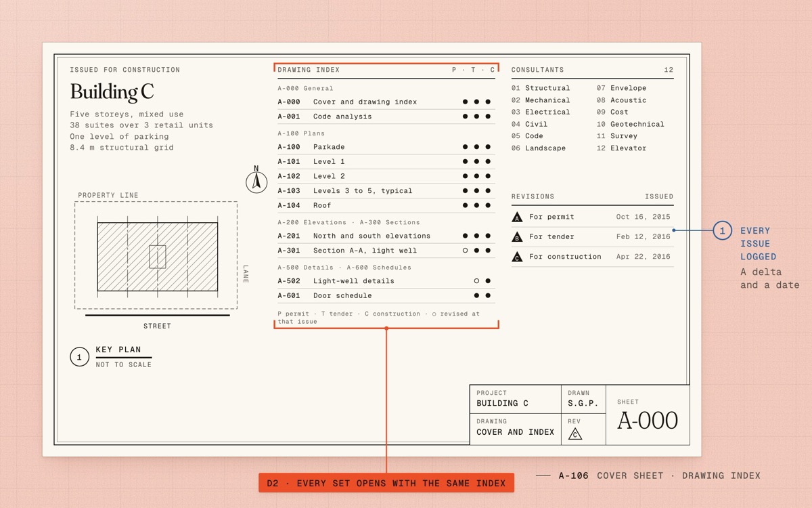Select the revision B triangle marker
Screen dimensions: 812x508
click(x=517, y=237)
